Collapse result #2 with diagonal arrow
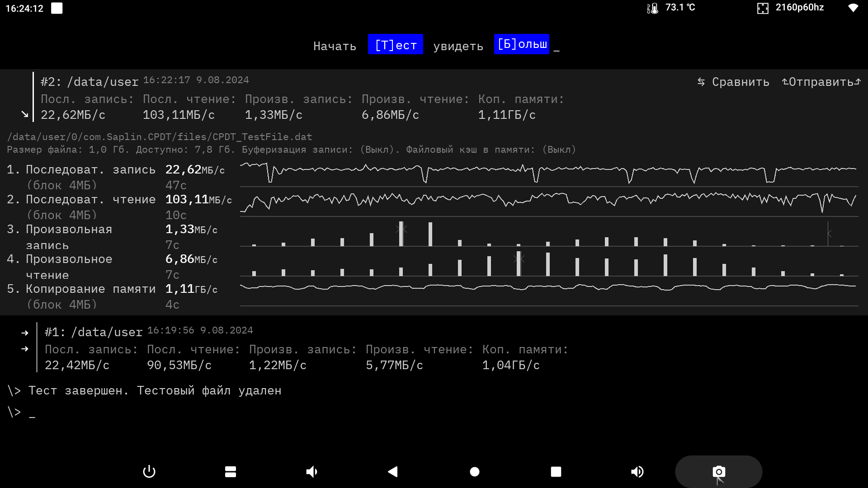 tap(25, 115)
